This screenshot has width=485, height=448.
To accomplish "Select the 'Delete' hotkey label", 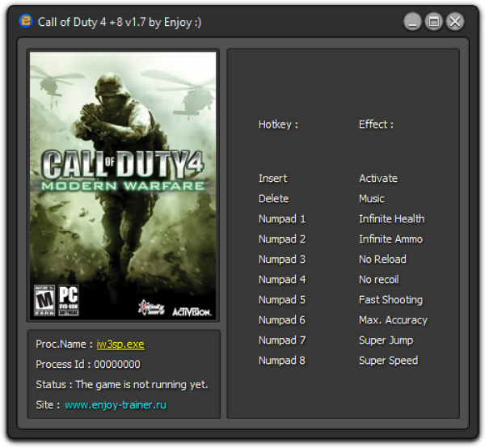I will point(274,198).
